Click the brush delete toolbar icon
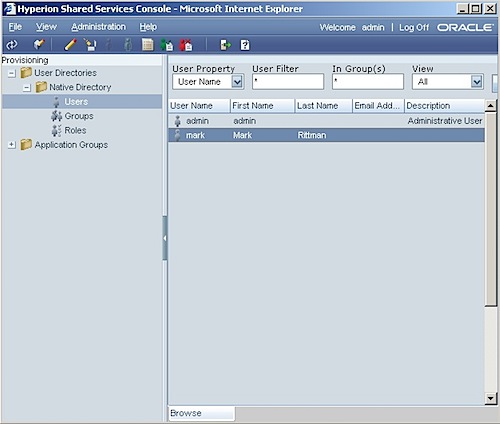The height and width of the screenshot is (424, 500). tap(90, 45)
